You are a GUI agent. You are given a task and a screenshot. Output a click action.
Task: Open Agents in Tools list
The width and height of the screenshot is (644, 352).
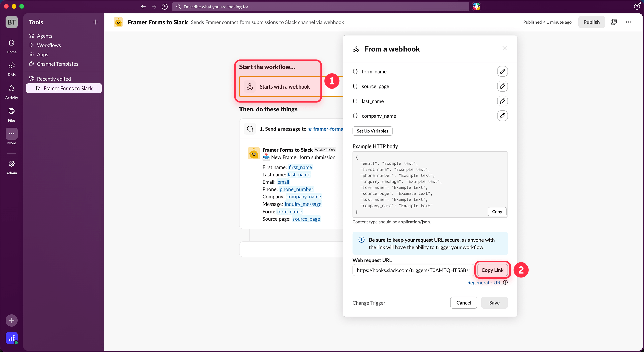click(x=45, y=36)
